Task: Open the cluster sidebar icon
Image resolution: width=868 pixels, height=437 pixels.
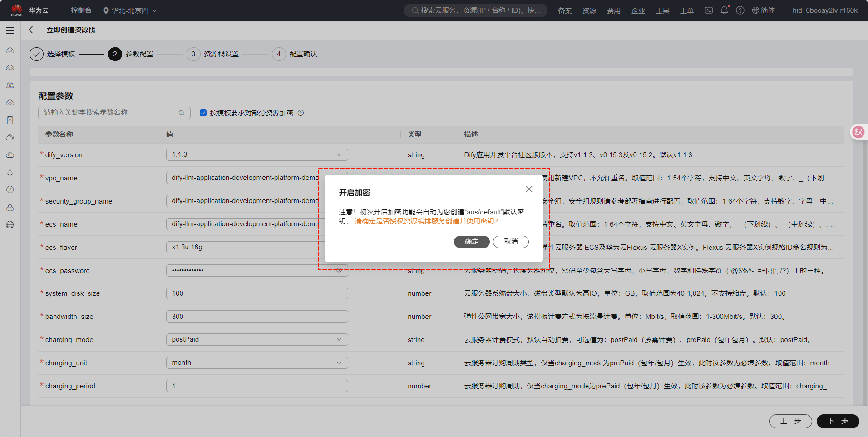Action: tap(10, 208)
